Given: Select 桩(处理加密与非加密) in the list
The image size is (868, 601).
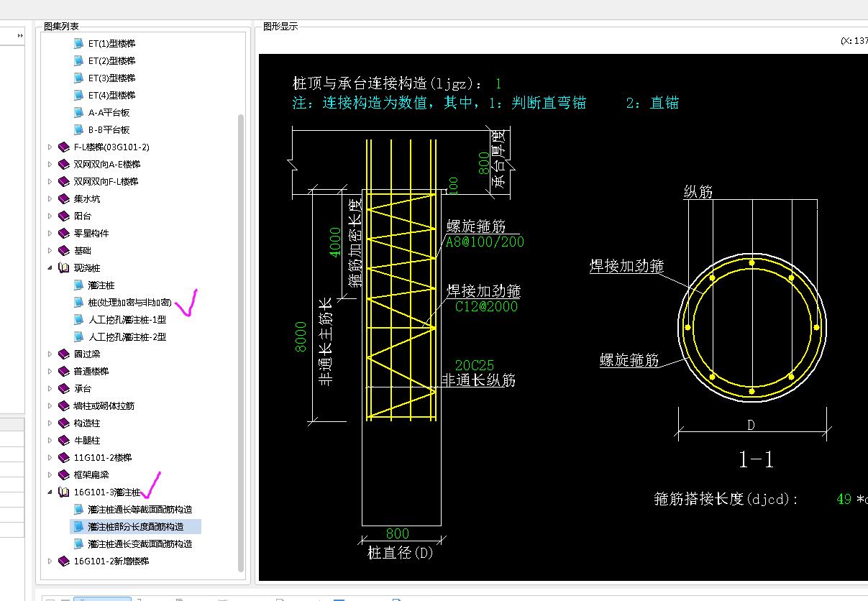Looking at the screenshot, I should pyautogui.click(x=129, y=302).
